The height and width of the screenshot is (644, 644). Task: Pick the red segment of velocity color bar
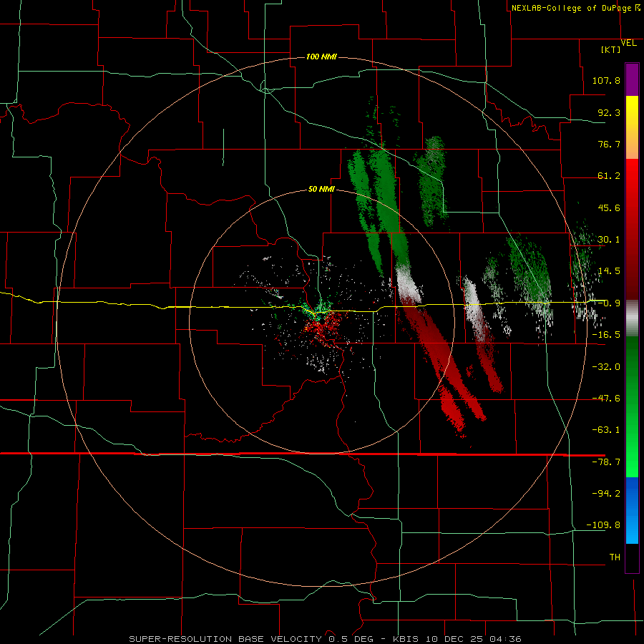pos(632,229)
